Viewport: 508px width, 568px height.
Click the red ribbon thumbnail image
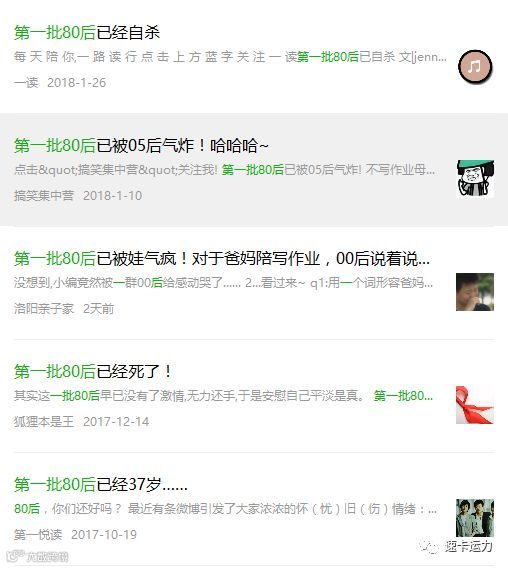(475, 405)
